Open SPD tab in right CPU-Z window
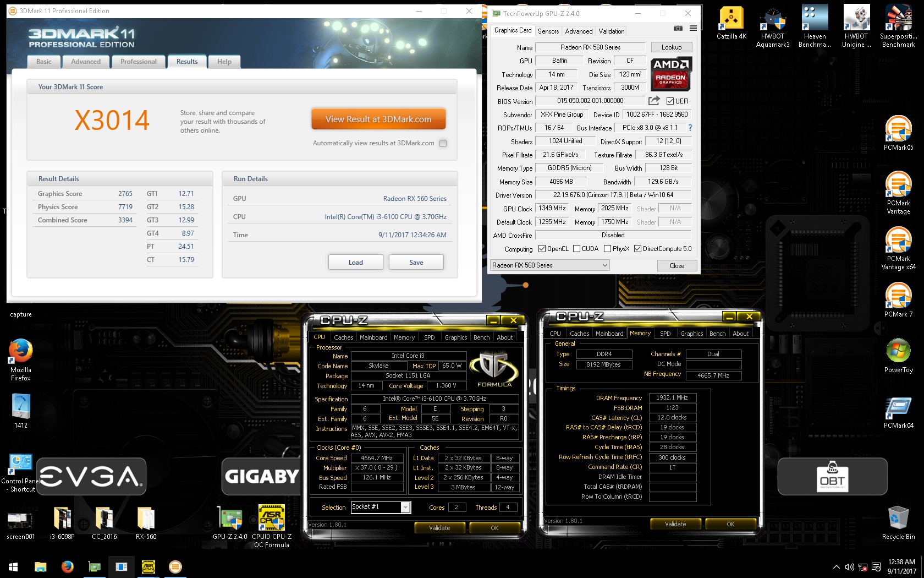Image resolution: width=924 pixels, height=578 pixels. click(665, 334)
